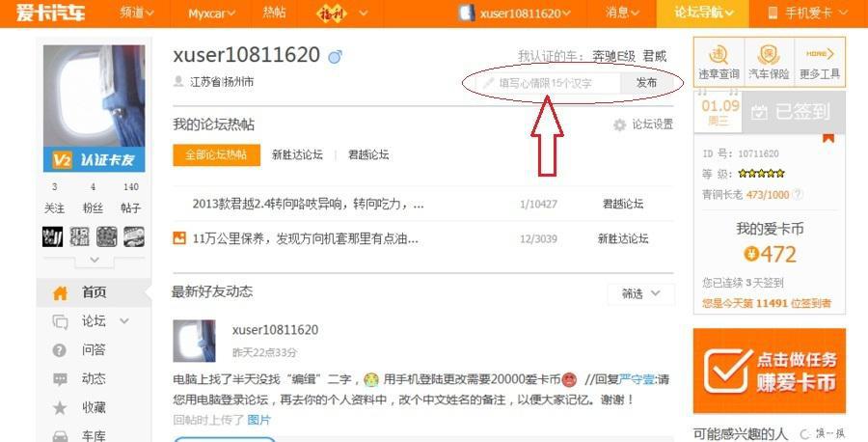Open 收藏 in the sidebar
The image size is (868, 442).
point(95,407)
